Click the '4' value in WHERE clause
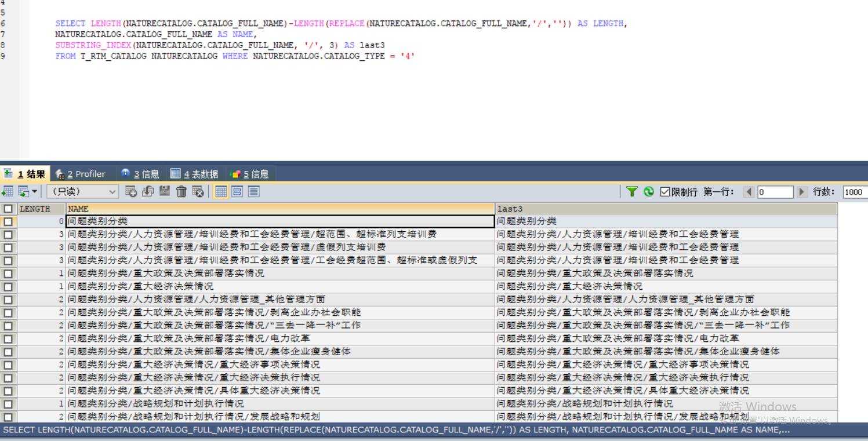The width and height of the screenshot is (868, 441). pyautogui.click(x=408, y=56)
